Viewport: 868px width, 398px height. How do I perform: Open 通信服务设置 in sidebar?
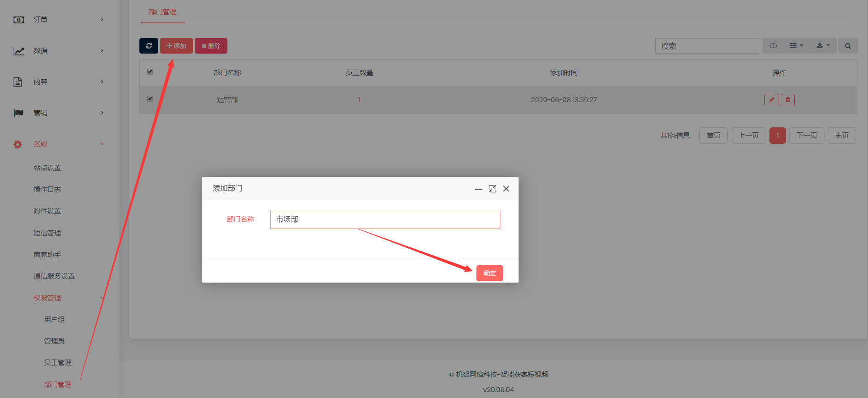(x=54, y=276)
